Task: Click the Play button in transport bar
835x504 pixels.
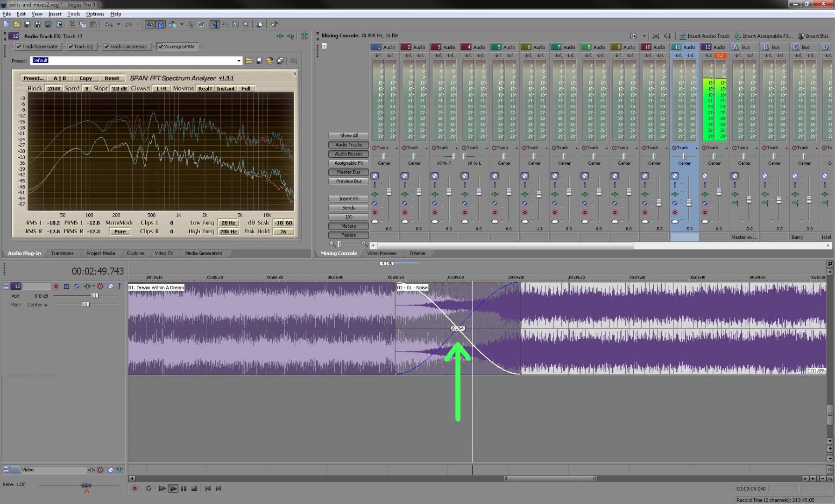Action: click(x=173, y=488)
